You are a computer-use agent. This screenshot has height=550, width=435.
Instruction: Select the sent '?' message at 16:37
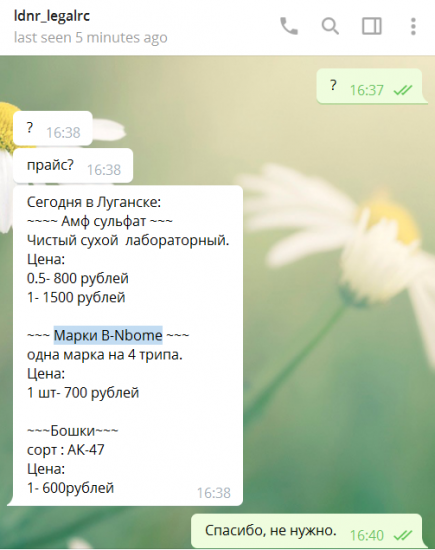tap(370, 86)
